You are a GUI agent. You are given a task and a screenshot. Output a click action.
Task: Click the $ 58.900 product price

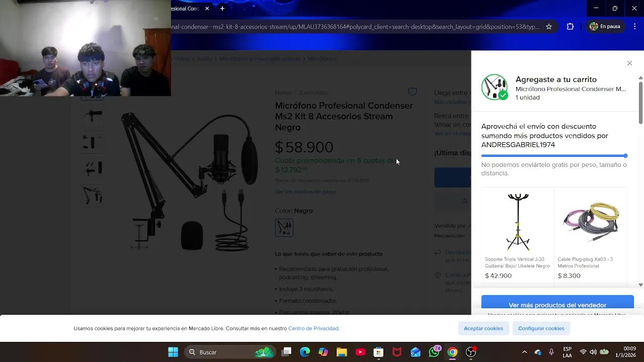click(304, 147)
